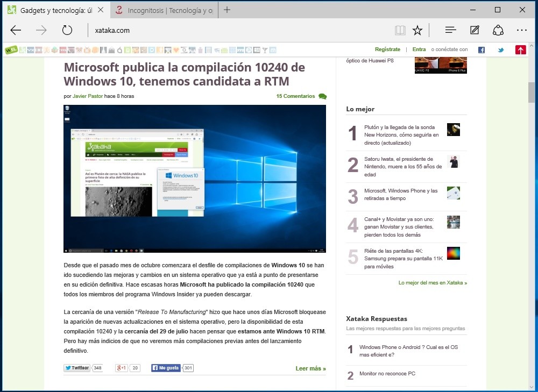Connect with the Twitter bird icon in header
This screenshot has width=538, height=392.
click(501, 49)
